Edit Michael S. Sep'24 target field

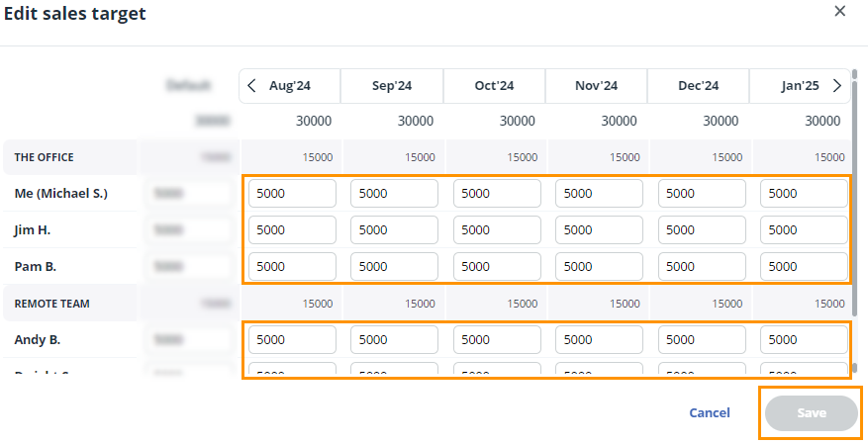pos(394,193)
